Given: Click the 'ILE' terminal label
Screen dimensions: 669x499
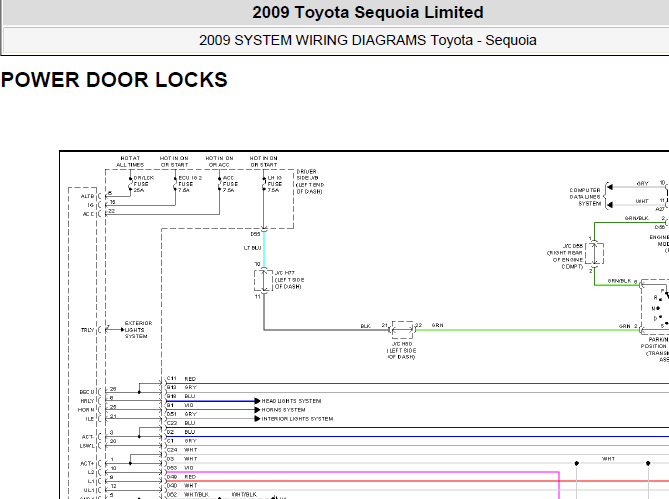Looking at the screenshot, I should click(x=90, y=419).
